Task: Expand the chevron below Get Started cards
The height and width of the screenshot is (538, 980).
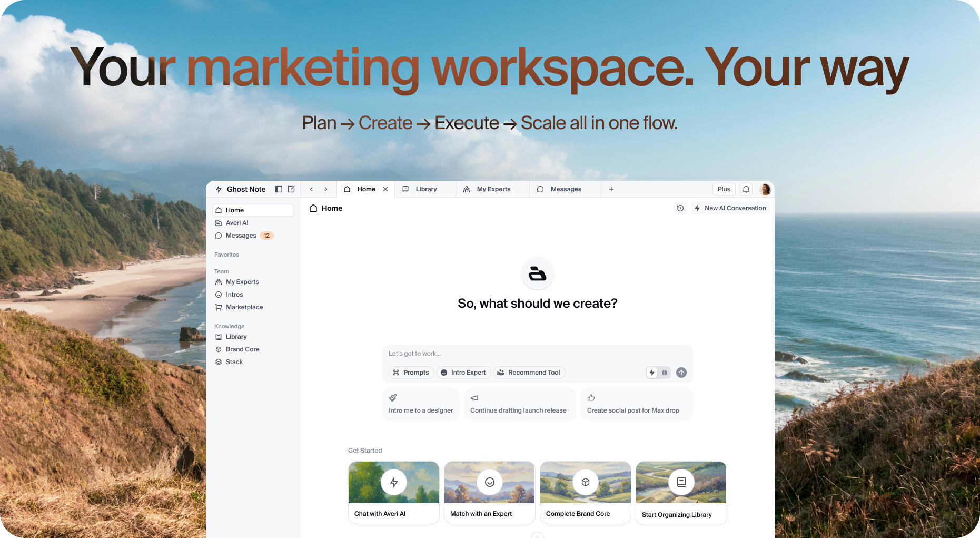Action: [x=537, y=535]
